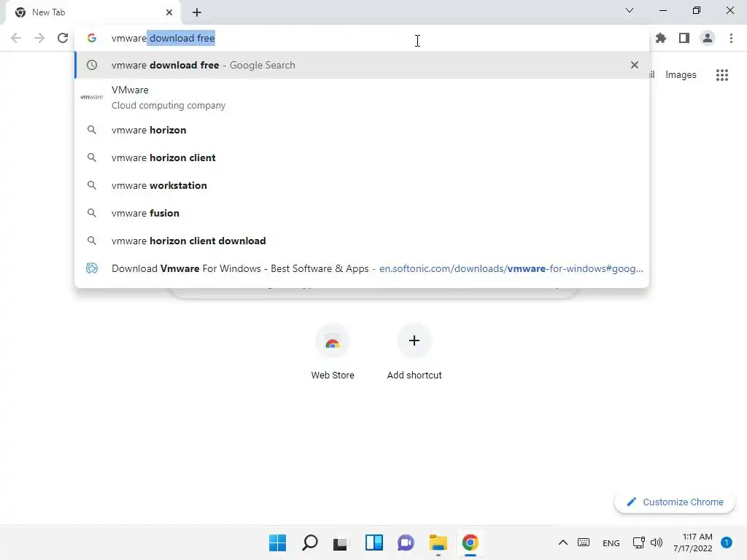Viewport: 747px width, 560px height.
Task: Click the Google G icon in address bar
Action: [92, 38]
